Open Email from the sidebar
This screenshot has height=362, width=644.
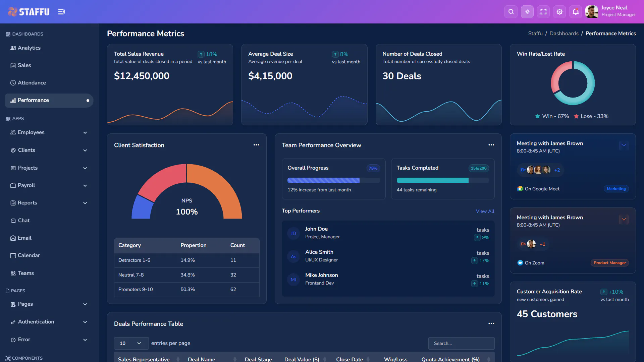(24, 238)
